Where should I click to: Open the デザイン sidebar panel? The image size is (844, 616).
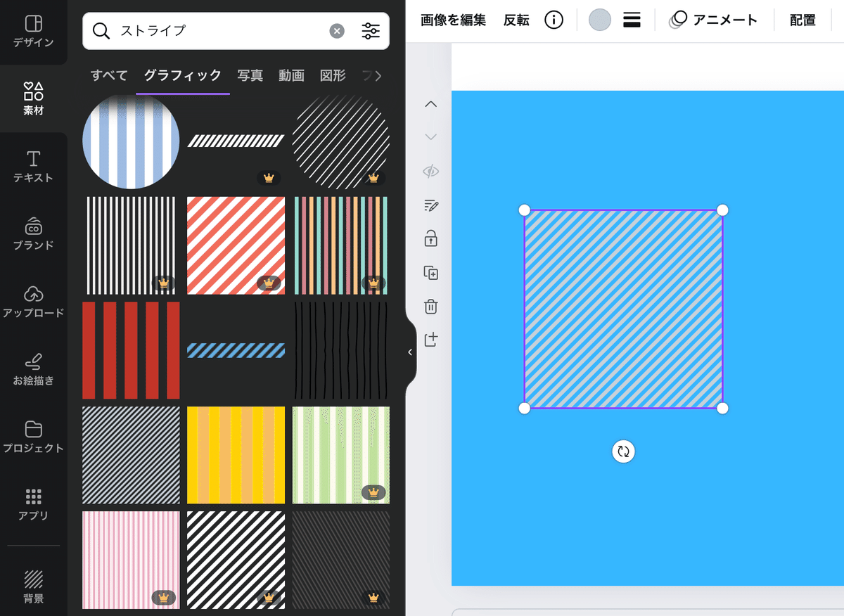33,32
